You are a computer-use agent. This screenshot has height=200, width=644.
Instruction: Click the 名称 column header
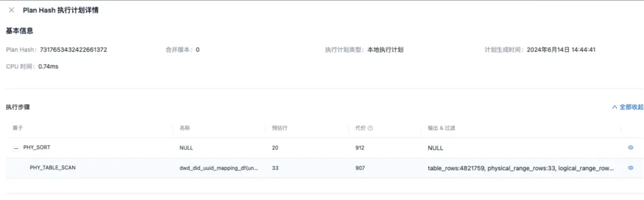(185, 128)
